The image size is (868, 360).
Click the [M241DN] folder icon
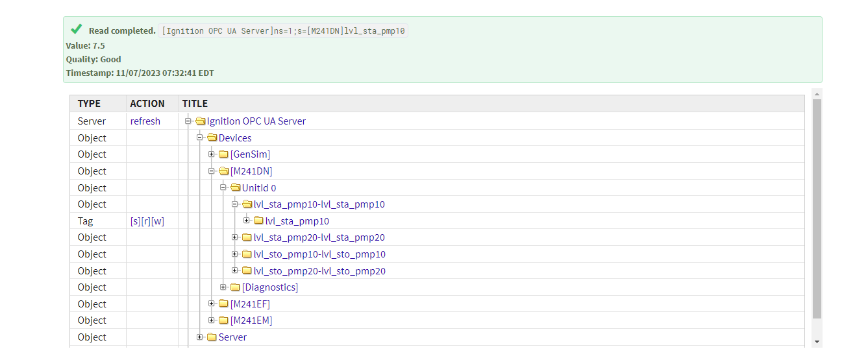223,171
